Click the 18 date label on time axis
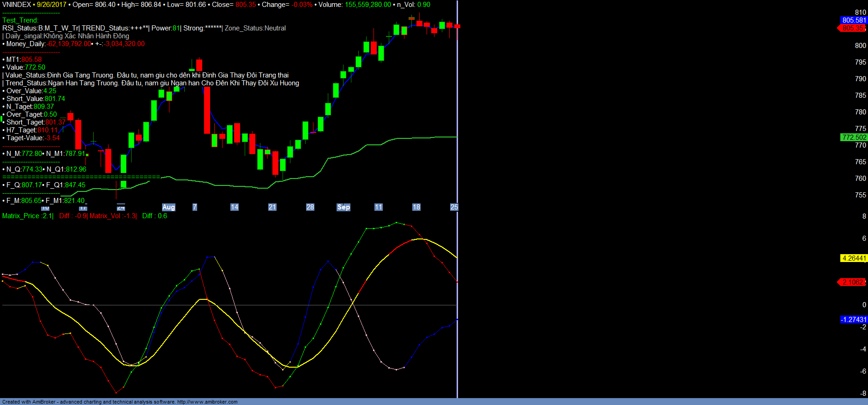 click(416, 207)
